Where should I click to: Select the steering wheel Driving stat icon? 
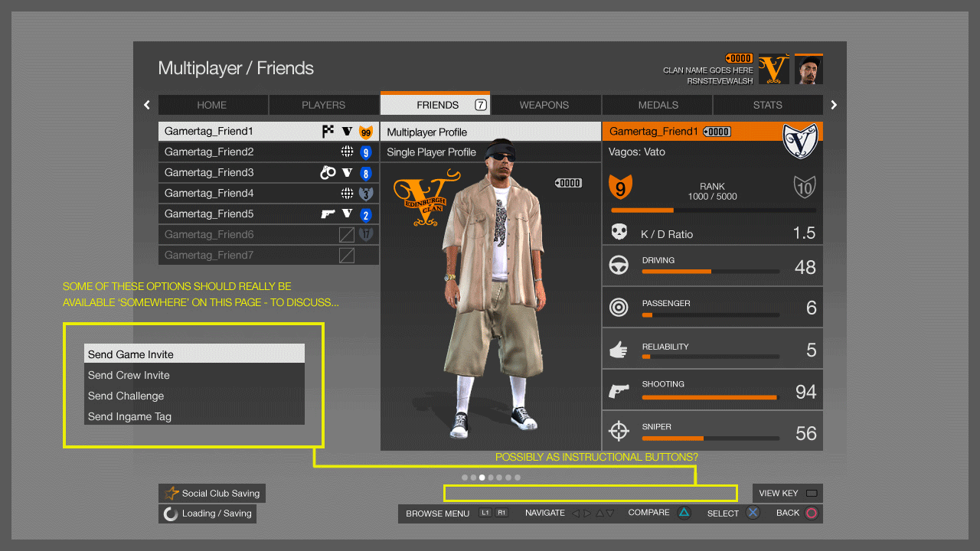pos(619,266)
